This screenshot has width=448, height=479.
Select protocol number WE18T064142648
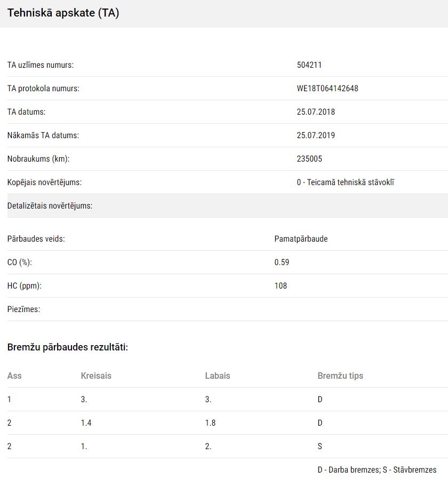(x=327, y=89)
